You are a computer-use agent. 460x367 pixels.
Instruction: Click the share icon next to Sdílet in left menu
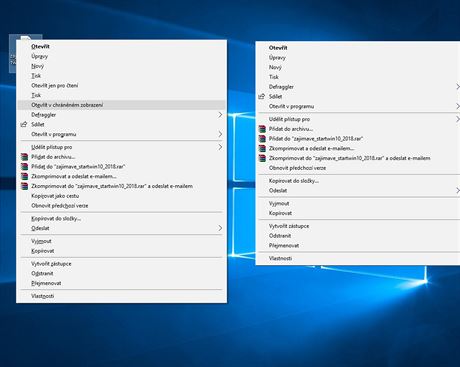pos(24,124)
